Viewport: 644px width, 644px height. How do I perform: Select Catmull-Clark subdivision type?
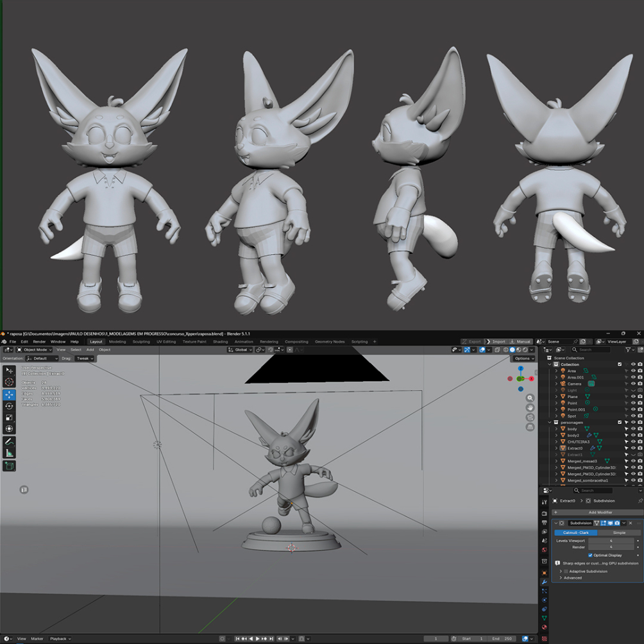tap(575, 532)
